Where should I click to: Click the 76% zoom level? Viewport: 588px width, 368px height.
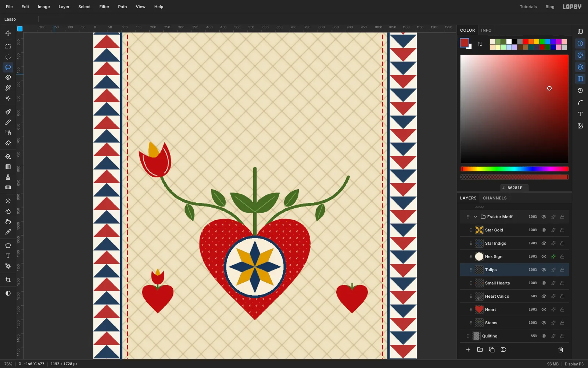(x=8, y=364)
